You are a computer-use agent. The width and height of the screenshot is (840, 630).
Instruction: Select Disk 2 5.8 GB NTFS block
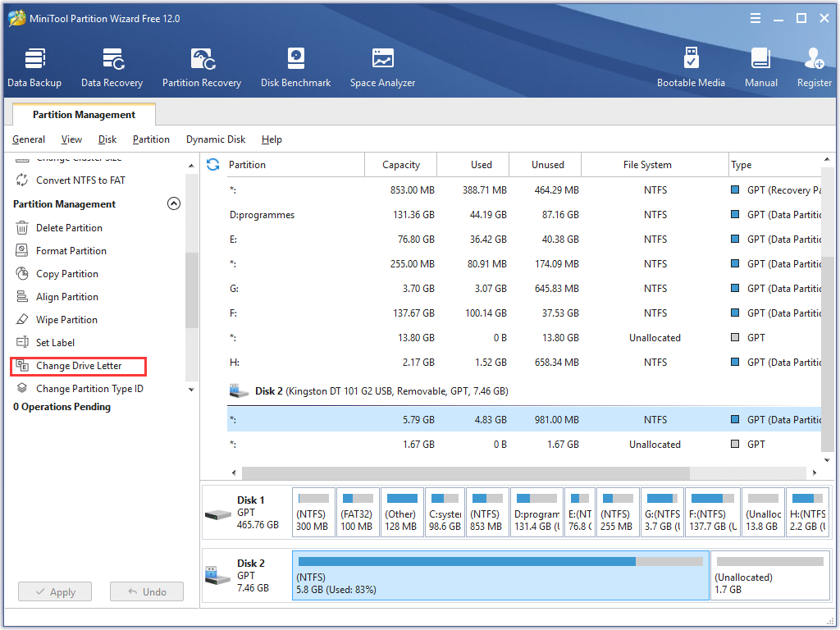(x=500, y=575)
